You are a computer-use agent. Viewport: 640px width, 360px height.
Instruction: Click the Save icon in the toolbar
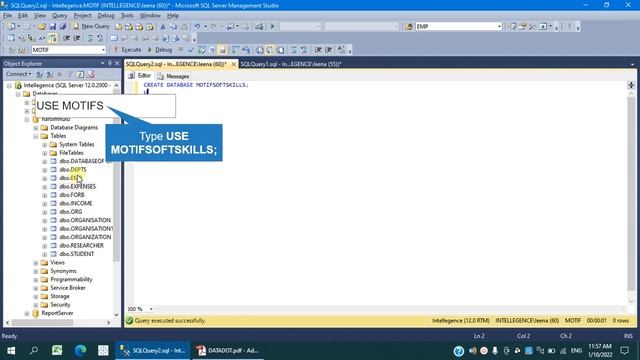tap(53, 26)
